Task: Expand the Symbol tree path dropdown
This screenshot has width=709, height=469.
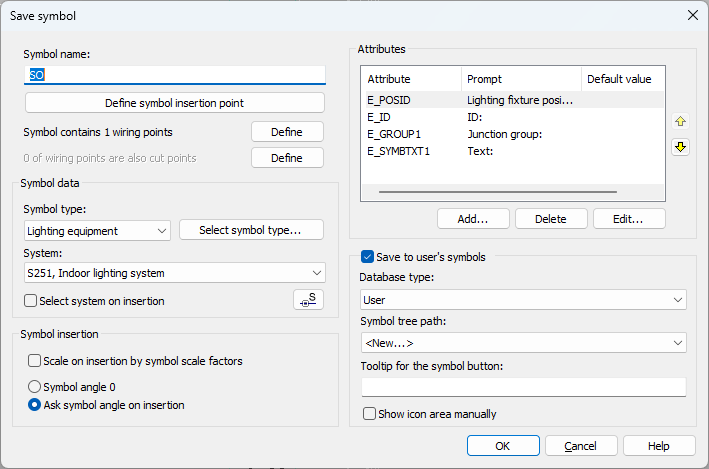Action: pyautogui.click(x=523, y=343)
